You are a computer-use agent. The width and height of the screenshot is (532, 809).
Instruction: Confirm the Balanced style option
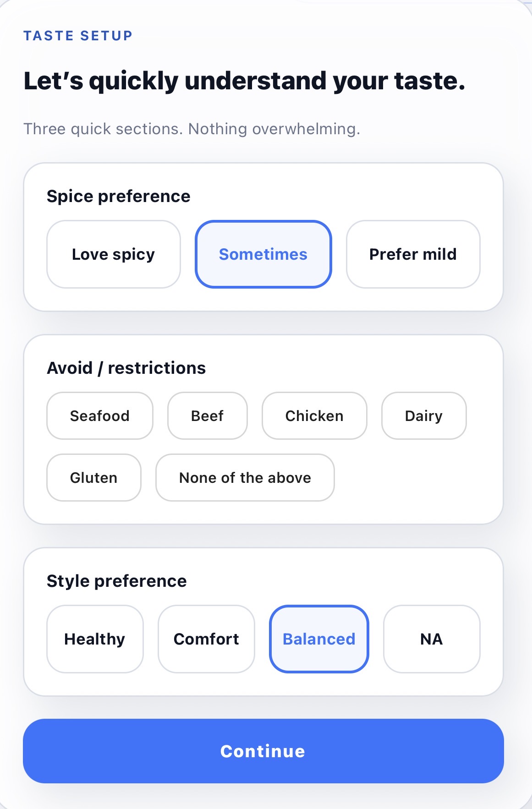click(319, 639)
